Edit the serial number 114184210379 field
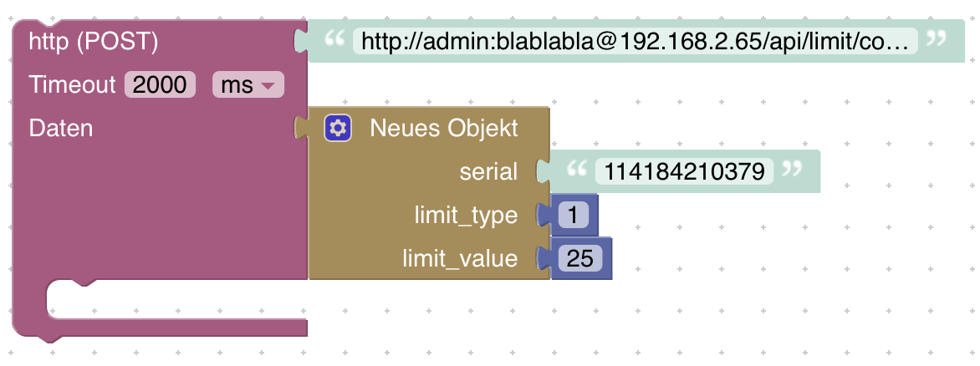Image resolution: width=980 pixels, height=366 pixels. coord(684,172)
